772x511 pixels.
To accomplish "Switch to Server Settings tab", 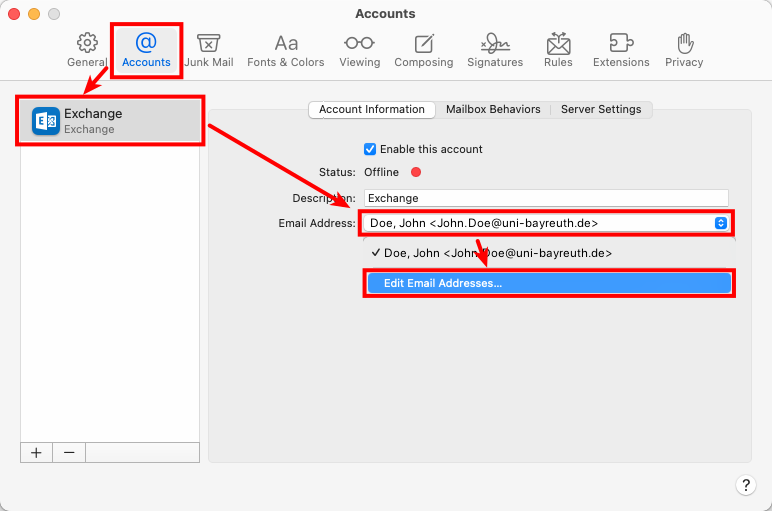I will click(x=601, y=110).
